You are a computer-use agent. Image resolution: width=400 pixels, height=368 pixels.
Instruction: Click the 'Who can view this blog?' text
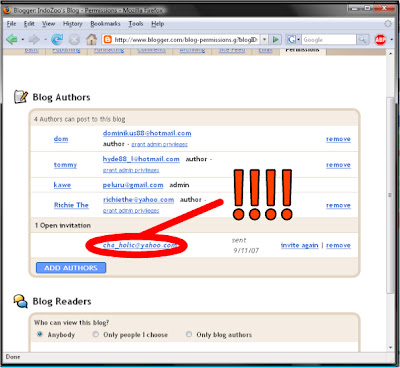click(71, 322)
